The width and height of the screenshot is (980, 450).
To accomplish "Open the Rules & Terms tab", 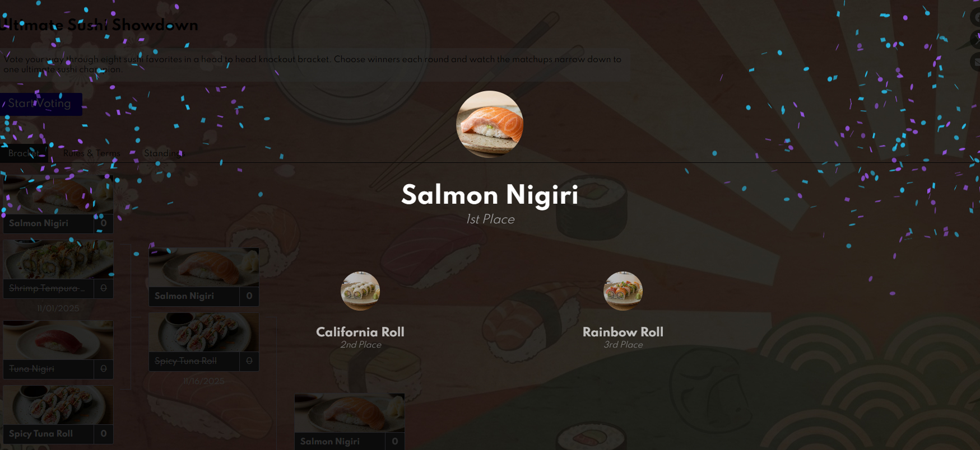I will 91,153.
